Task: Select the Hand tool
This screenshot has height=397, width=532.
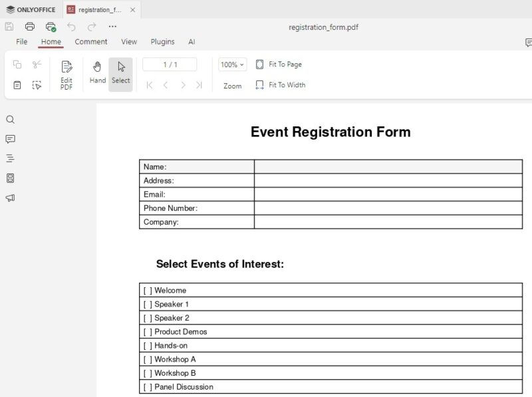Action: (x=97, y=73)
